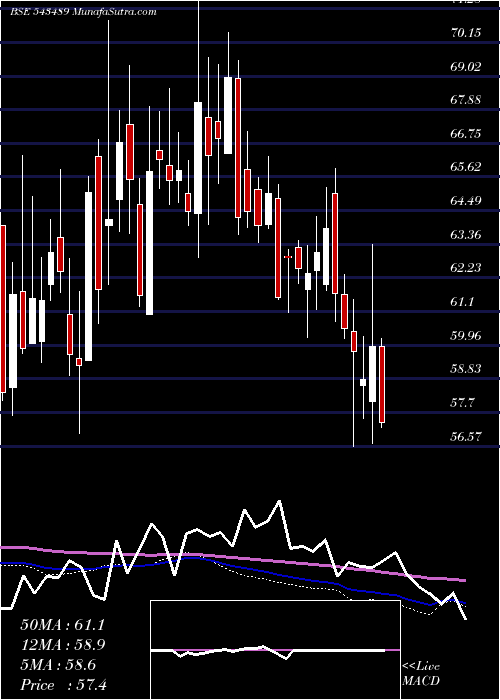Select the 5MA : 58.6 readout
The image size is (500, 700).
58,665
